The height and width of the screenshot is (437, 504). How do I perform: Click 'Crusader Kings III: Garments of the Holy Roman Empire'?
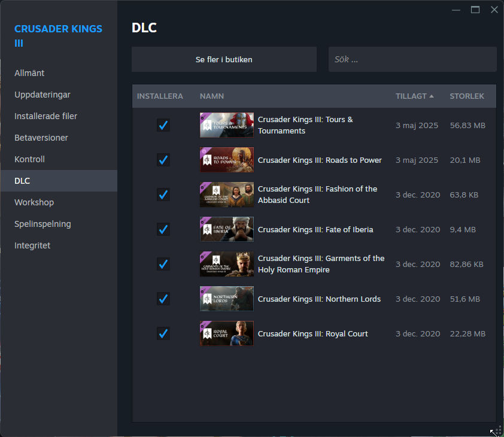tap(321, 264)
